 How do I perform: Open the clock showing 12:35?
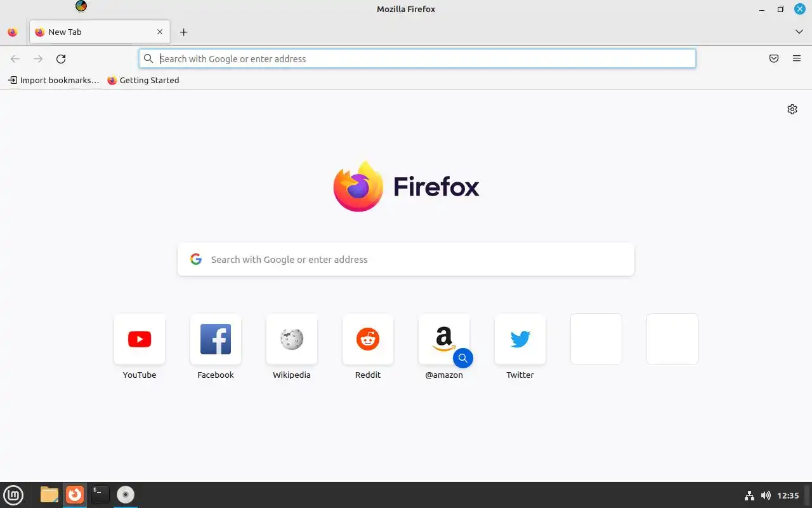[788, 495]
